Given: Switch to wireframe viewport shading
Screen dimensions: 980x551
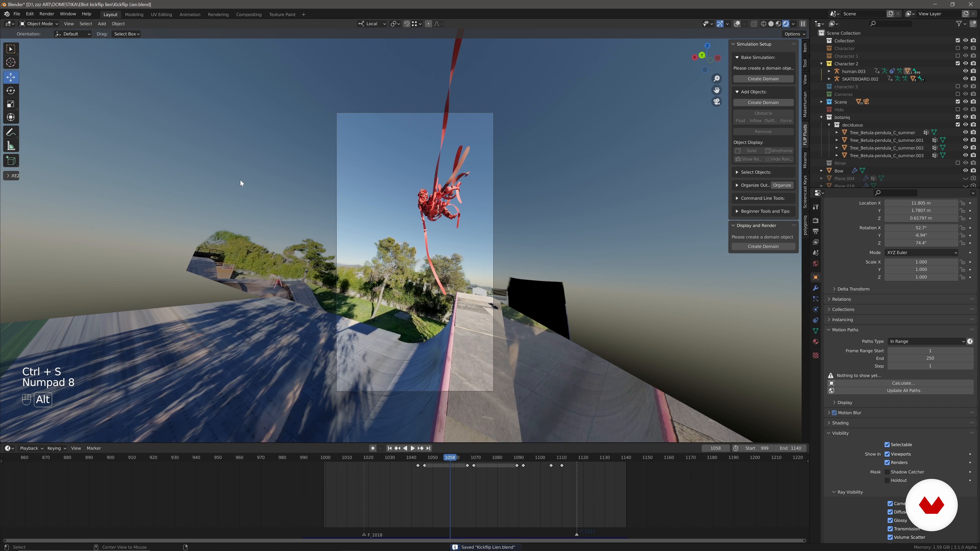Looking at the screenshot, I should click(x=764, y=23).
